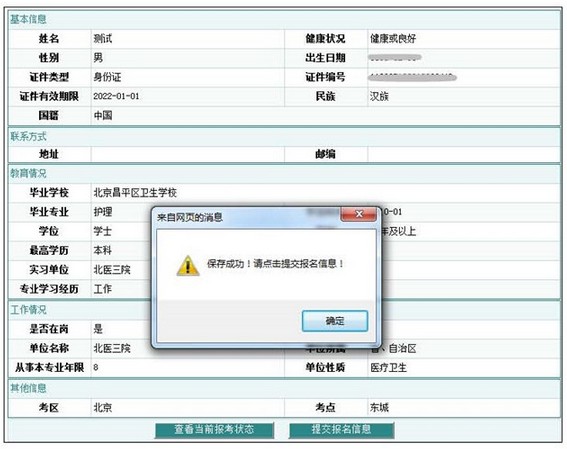
Task: Click 工作 in the 专业学习经历 row
Action: point(103,289)
